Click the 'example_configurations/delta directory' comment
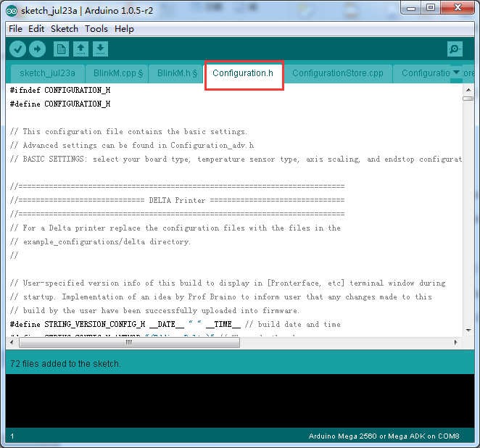This screenshot has width=480, height=448. tap(100, 241)
